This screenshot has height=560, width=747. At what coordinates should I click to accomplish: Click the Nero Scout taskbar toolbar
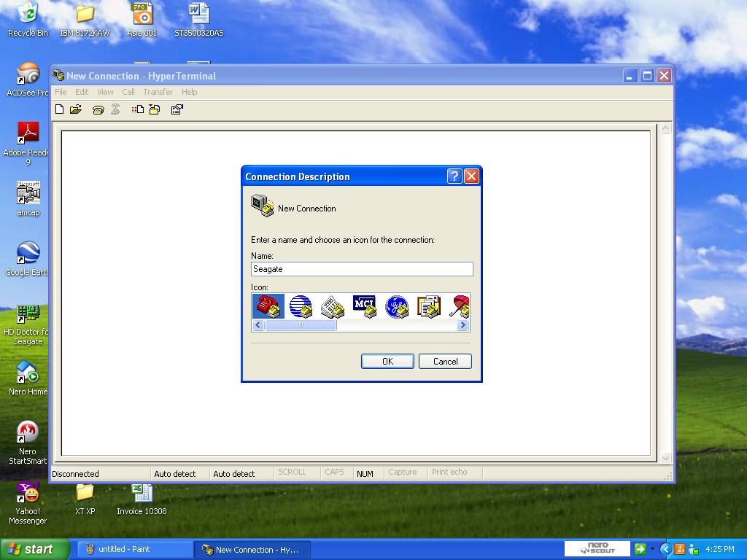[x=597, y=548]
